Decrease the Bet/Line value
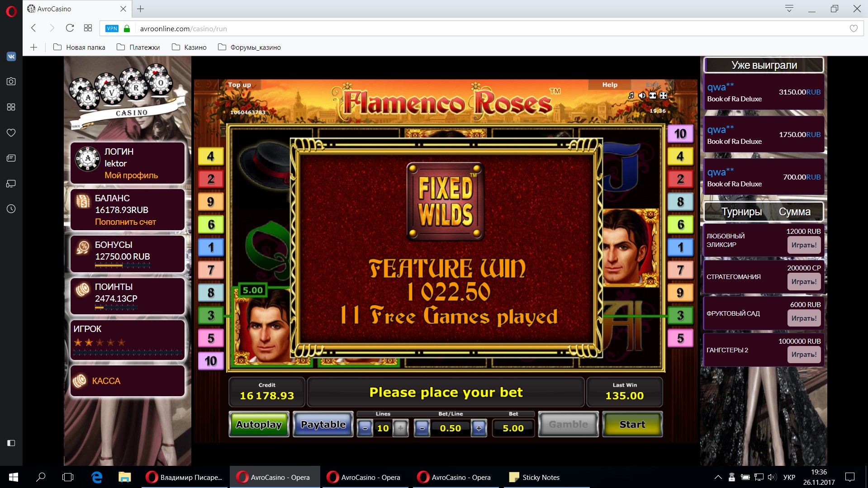 click(x=422, y=428)
